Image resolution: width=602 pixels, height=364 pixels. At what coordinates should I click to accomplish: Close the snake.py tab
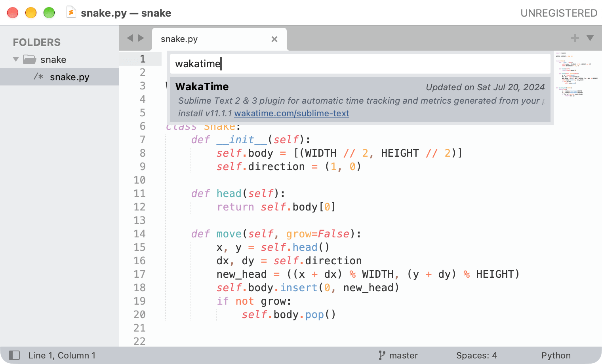[274, 39]
